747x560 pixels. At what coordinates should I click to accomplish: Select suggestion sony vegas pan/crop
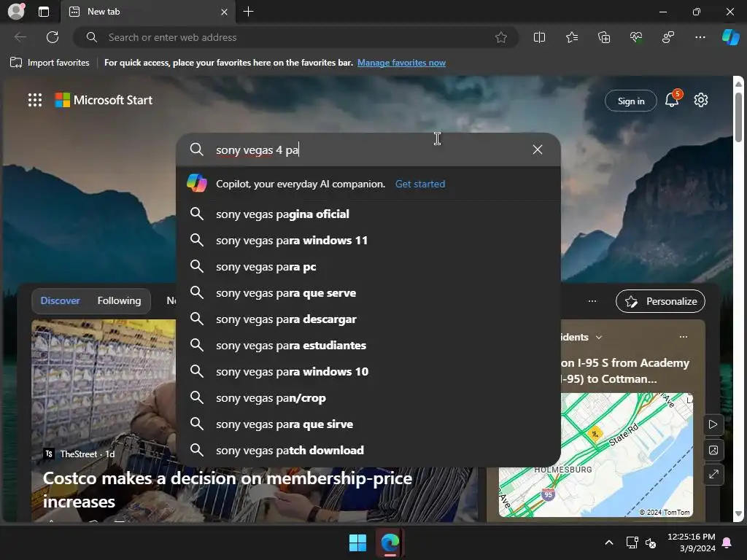(368, 397)
